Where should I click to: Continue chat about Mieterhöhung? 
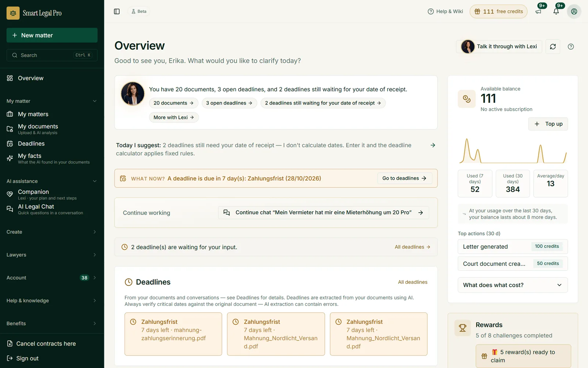pyautogui.click(x=323, y=213)
